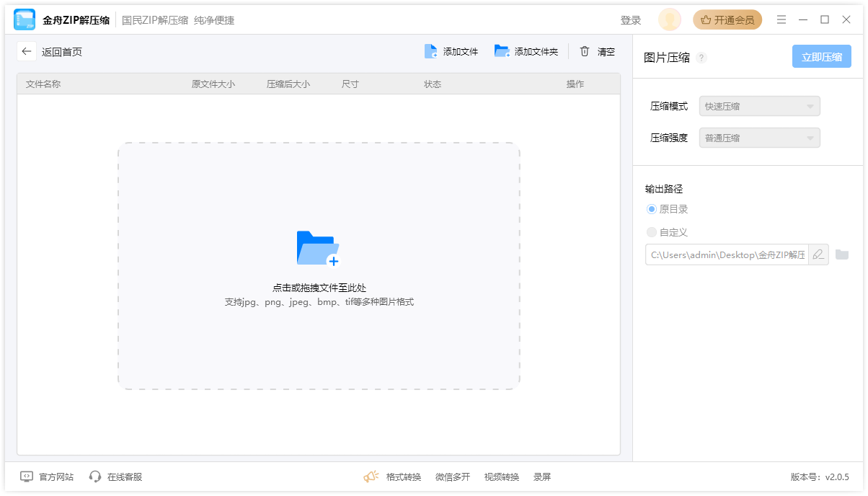
Task: Select 自定义 output path option
Action: [x=651, y=232]
